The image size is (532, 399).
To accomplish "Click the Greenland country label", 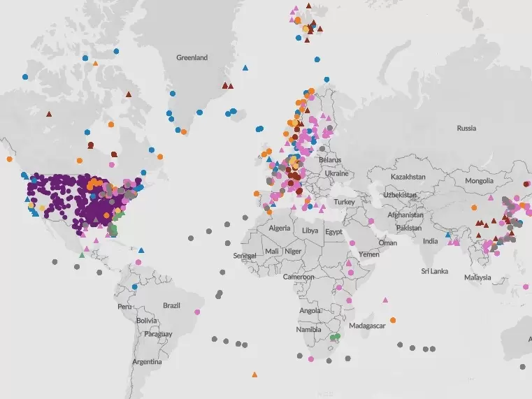I will 192,58.
